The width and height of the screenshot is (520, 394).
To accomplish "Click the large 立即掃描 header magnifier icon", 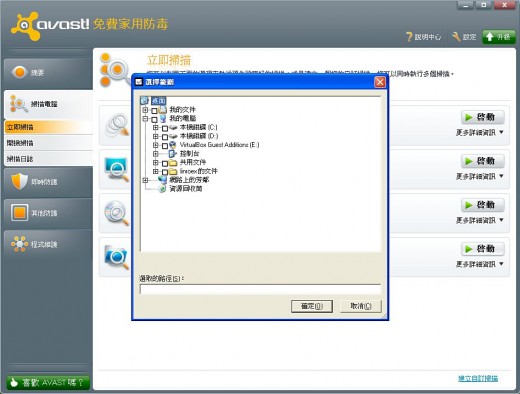I will point(115,70).
